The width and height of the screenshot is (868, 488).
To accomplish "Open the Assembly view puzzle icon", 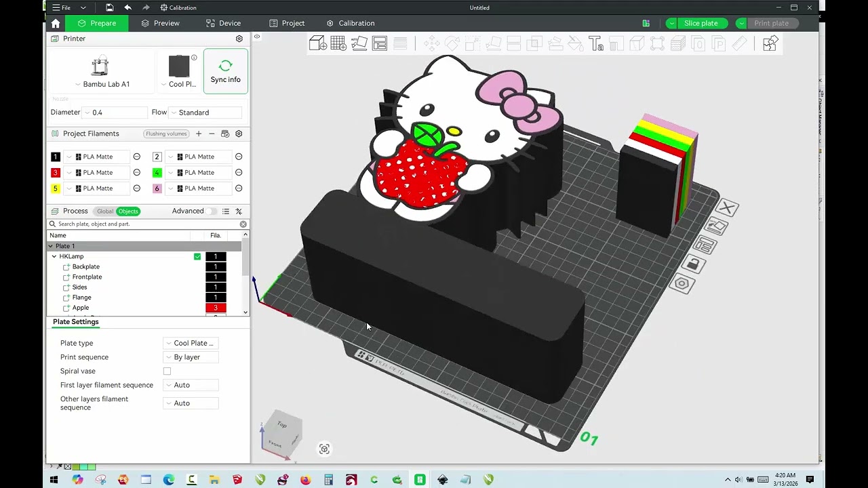I will (x=770, y=44).
